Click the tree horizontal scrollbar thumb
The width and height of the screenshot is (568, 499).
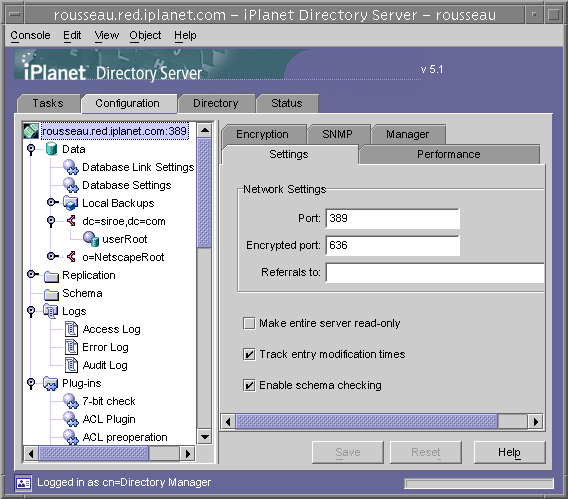[x=94, y=454]
